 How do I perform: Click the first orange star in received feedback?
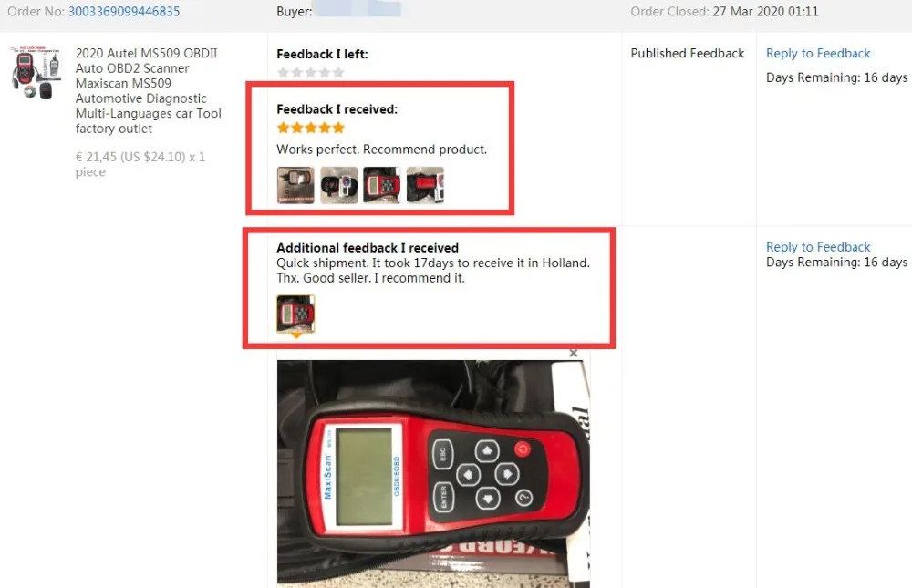pyautogui.click(x=284, y=128)
